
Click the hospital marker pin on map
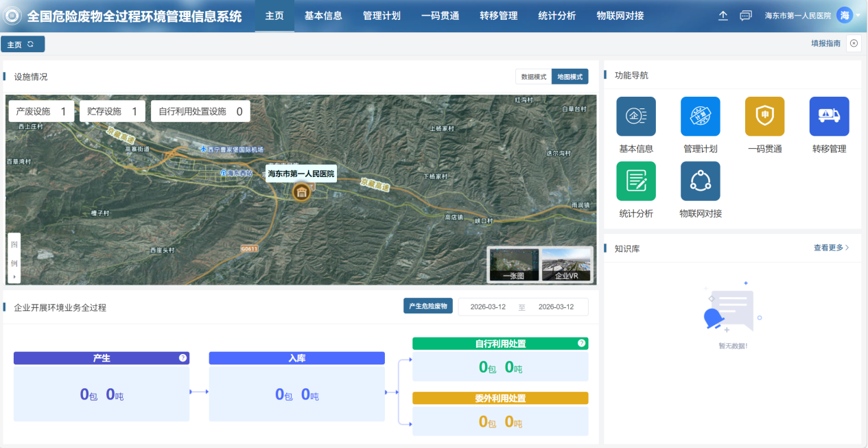301,192
